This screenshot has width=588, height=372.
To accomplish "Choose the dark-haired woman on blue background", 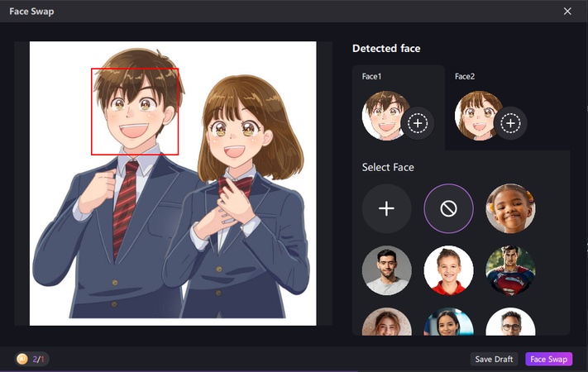I will coord(448,322).
